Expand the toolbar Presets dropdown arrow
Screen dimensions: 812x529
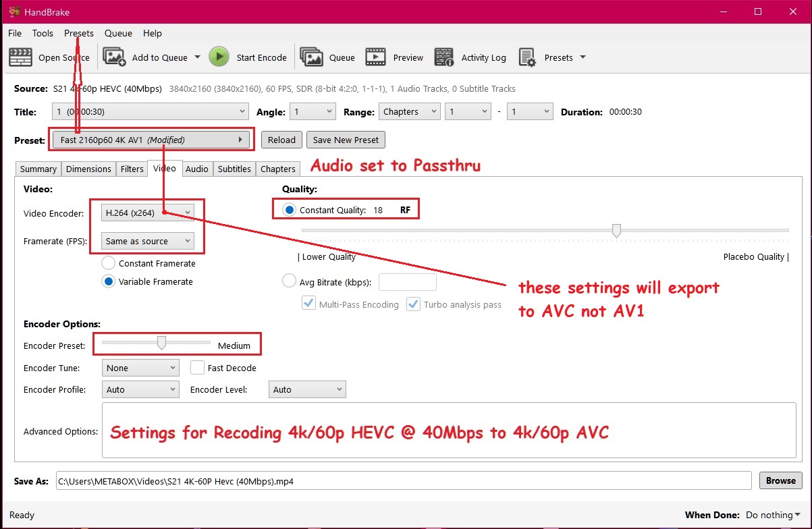pyautogui.click(x=583, y=57)
